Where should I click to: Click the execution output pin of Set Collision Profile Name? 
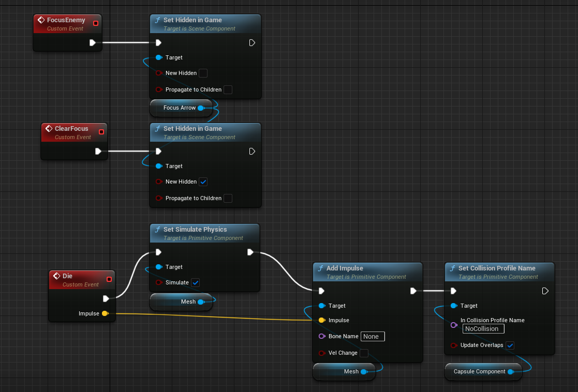click(545, 291)
